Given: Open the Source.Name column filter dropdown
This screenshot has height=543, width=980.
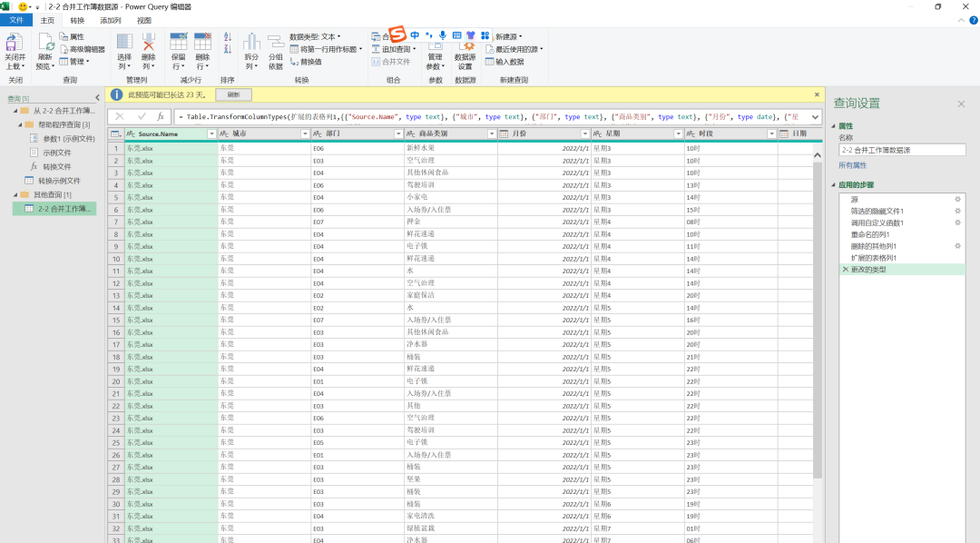Looking at the screenshot, I should pyautogui.click(x=211, y=134).
